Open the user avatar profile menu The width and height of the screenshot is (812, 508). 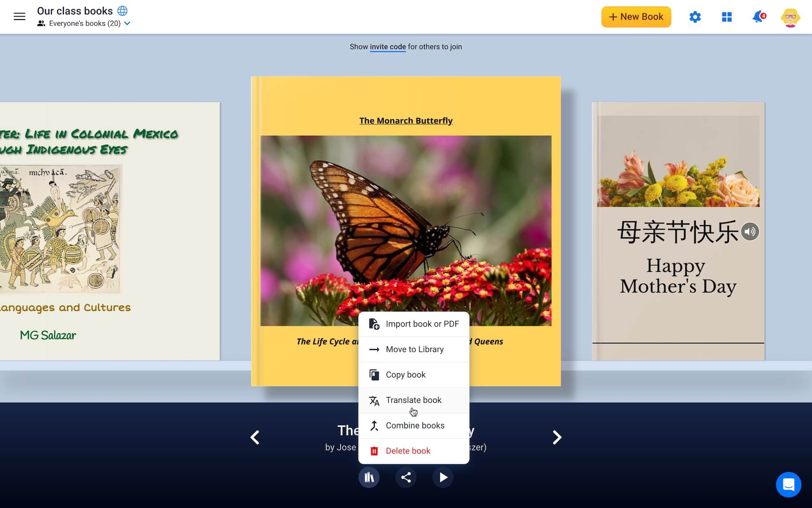pos(790,17)
